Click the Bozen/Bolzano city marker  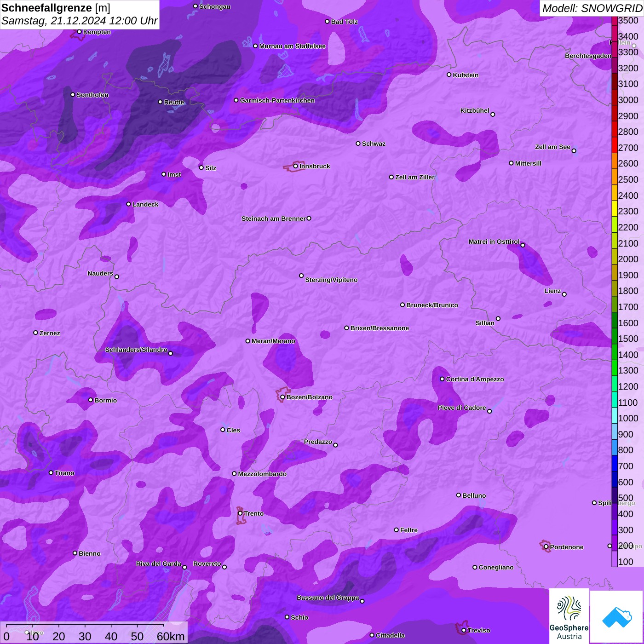(x=282, y=397)
